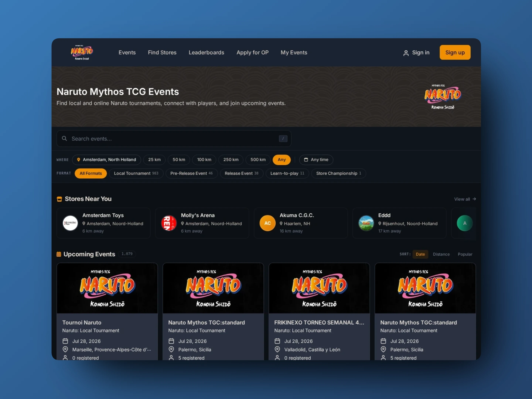This screenshot has height=399, width=532.
Task: Click Valladolid, Castilla y León location text
Action: click(x=312, y=349)
